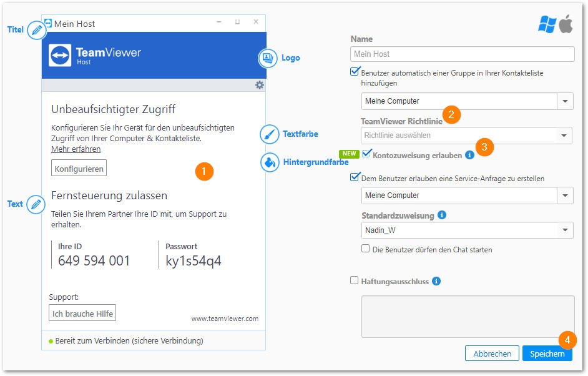The height and width of the screenshot is (376, 588).
Task: Click Fernsteuerung zulassen heading
Action: (x=109, y=195)
